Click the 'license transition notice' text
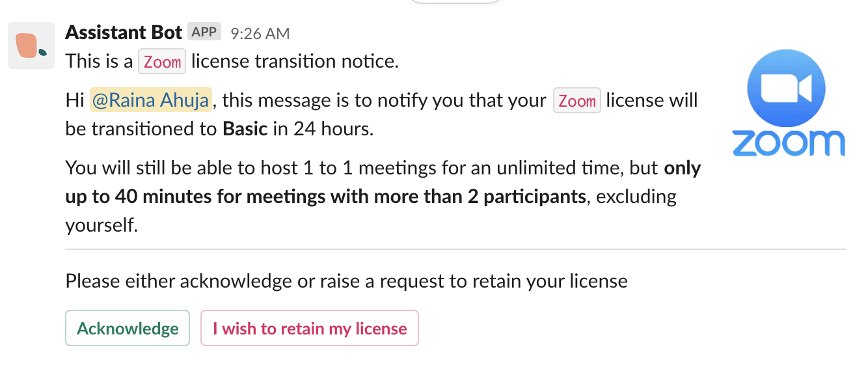 [294, 62]
